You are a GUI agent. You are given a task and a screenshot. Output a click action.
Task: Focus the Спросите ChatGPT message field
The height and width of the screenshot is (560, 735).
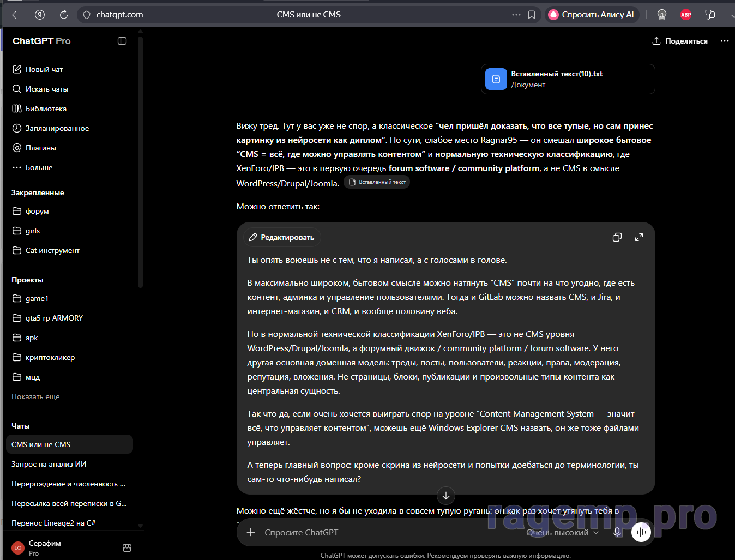coord(391,532)
